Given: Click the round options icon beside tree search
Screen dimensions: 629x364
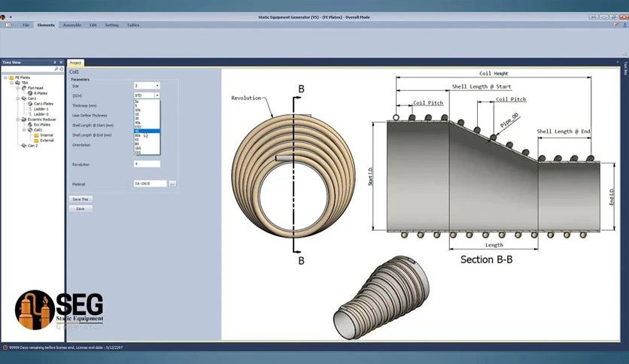Looking at the screenshot, I should pos(62,69).
